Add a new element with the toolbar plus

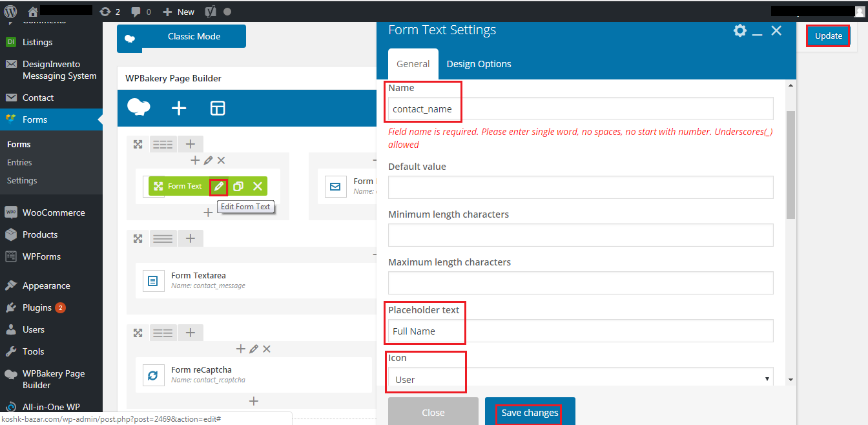coord(179,108)
